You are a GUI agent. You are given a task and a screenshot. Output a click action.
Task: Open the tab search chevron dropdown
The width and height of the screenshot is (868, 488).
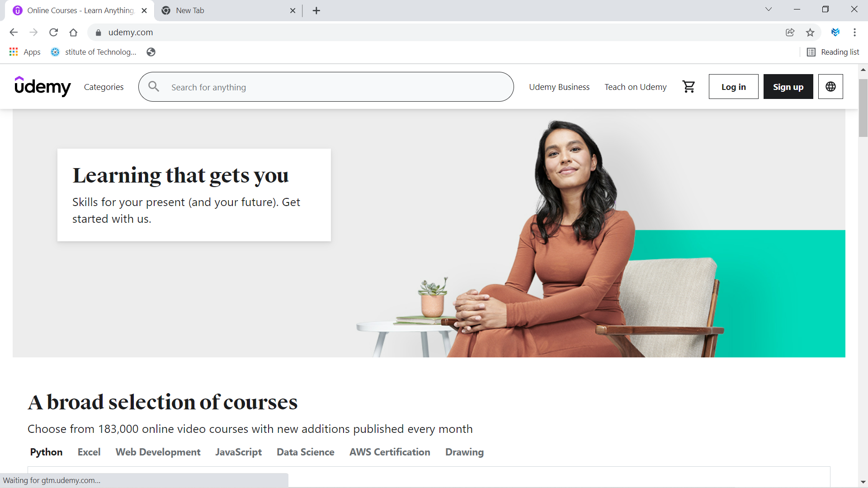pos(768,9)
